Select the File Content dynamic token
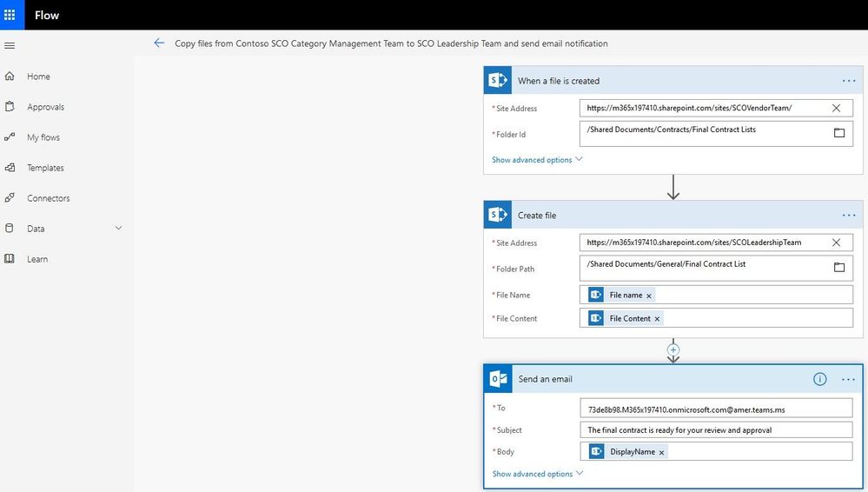The image size is (868, 492). point(626,318)
